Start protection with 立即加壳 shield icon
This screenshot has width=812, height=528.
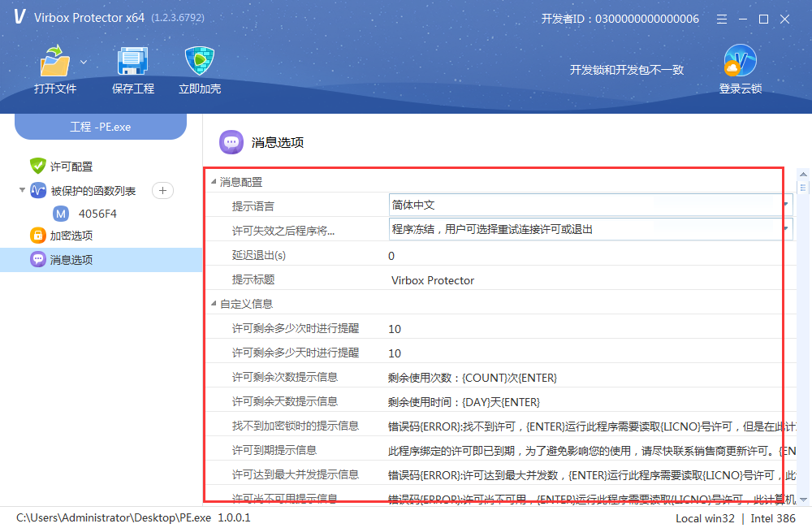200,62
